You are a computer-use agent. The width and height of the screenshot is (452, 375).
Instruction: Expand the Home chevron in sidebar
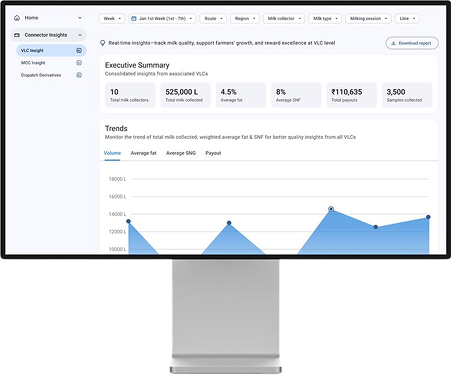click(x=80, y=18)
